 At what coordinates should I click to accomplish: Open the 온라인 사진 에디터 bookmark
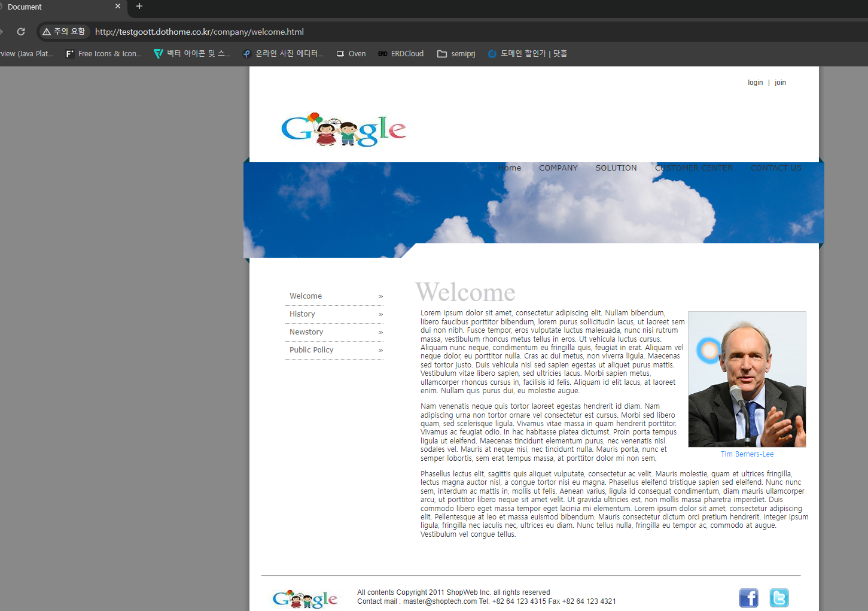tap(283, 54)
